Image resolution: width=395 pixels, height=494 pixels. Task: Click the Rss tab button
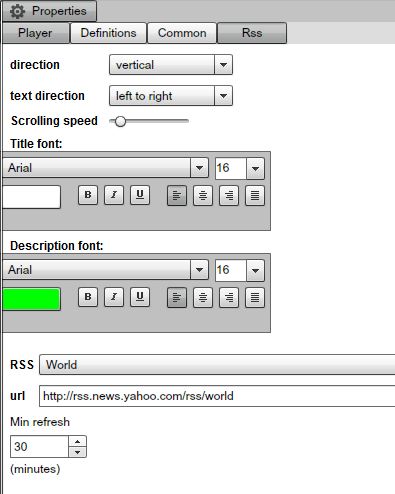(x=252, y=33)
